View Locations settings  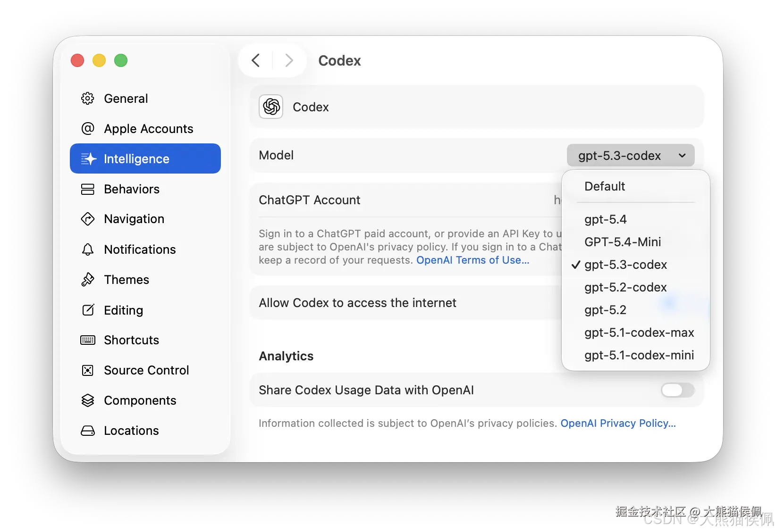[145, 431]
